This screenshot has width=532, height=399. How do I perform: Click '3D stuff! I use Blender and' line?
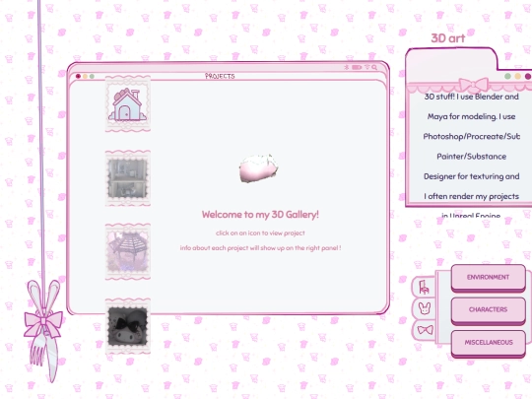tap(471, 97)
